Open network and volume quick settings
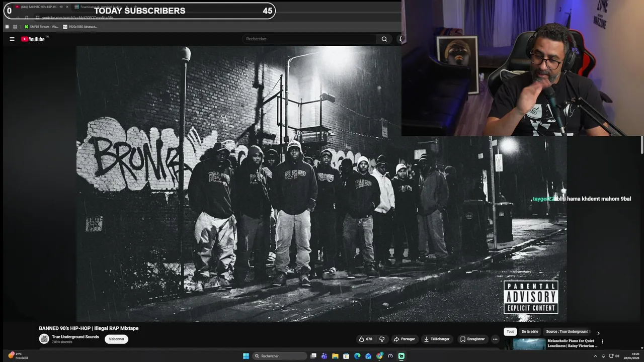Image resolution: width=644 pixels, height=362 pixels. [x=614, y=356]
